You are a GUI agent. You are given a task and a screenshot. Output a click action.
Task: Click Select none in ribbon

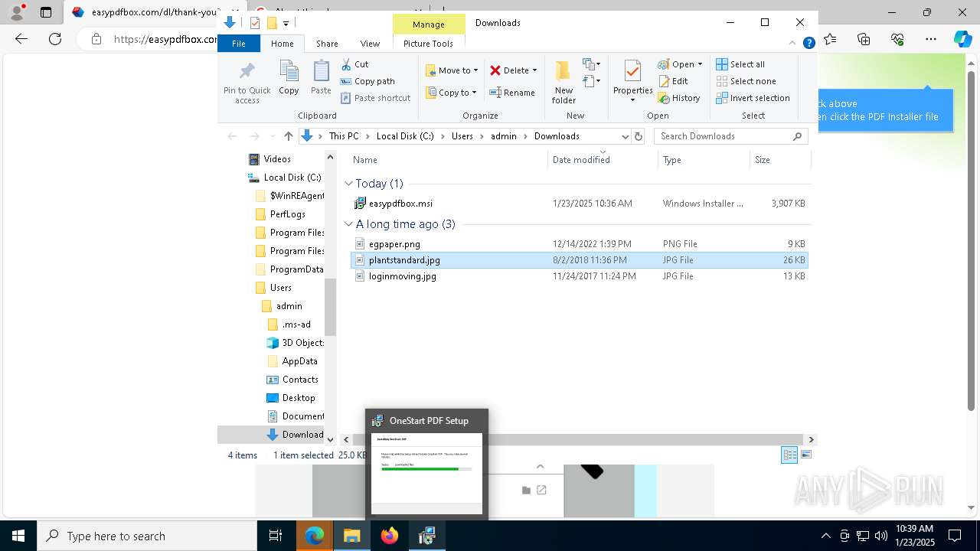click(746, 81)
